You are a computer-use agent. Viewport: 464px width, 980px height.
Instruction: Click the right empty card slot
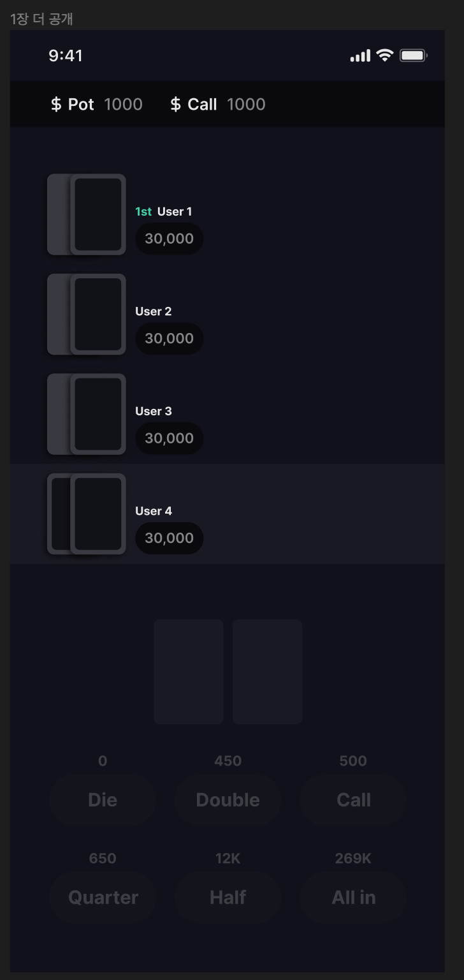(x=267, y=671)
